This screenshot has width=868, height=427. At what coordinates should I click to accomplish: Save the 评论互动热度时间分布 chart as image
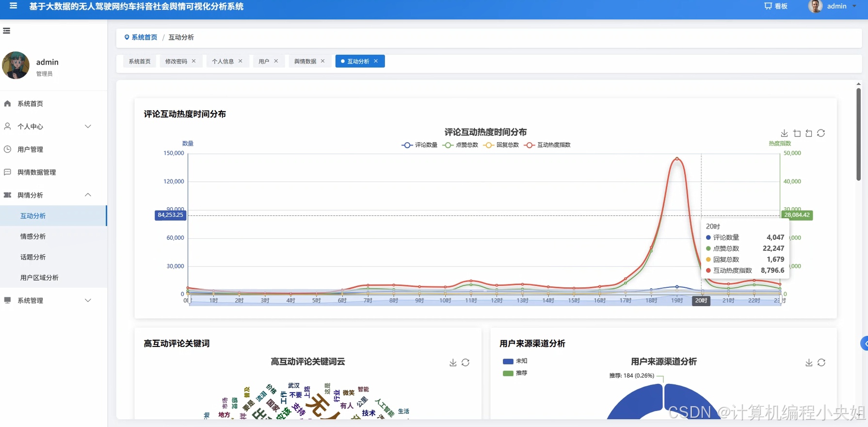(x=784, y=133)
